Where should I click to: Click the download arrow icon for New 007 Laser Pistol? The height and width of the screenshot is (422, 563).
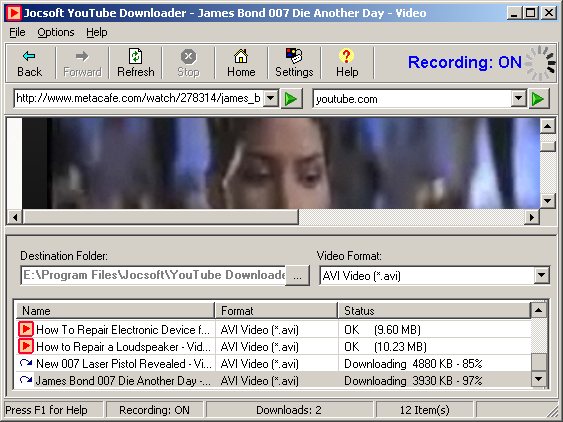(26, 363)
